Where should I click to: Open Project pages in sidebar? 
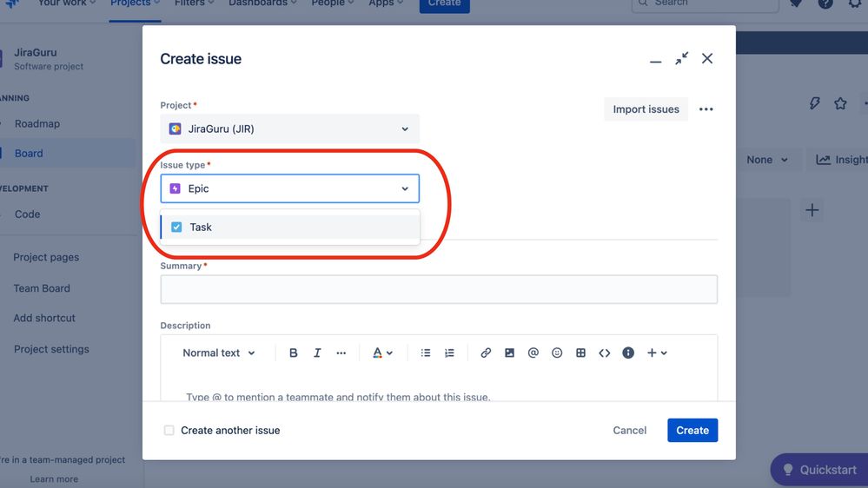click(46, 258)
